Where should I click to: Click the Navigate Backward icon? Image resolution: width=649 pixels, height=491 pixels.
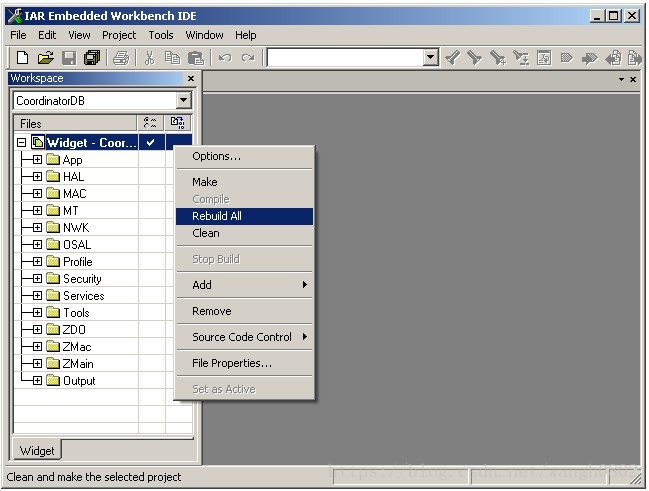point(613,58)
